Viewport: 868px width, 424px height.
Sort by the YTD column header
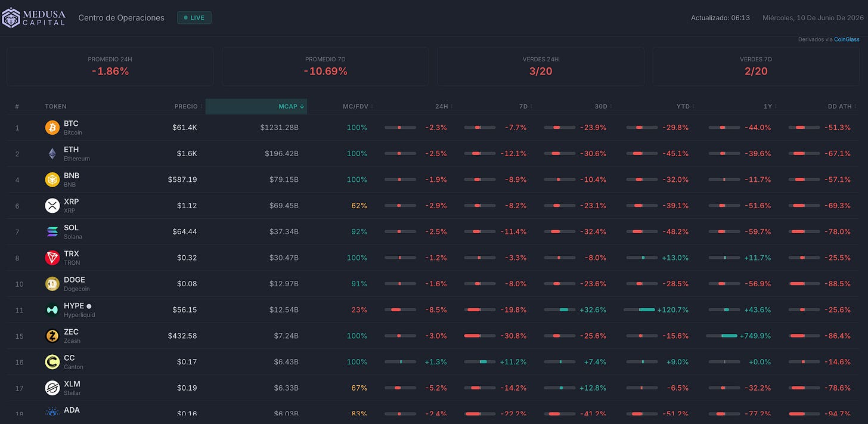point(686,106)
